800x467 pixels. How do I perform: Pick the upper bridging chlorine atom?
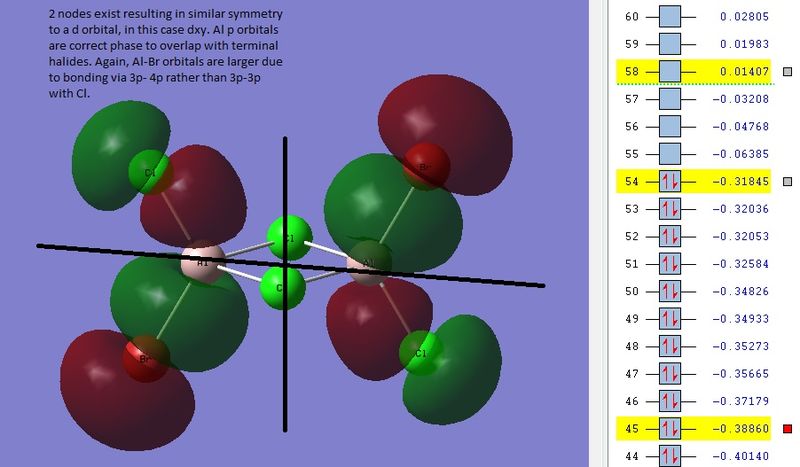tap(289, 238)
